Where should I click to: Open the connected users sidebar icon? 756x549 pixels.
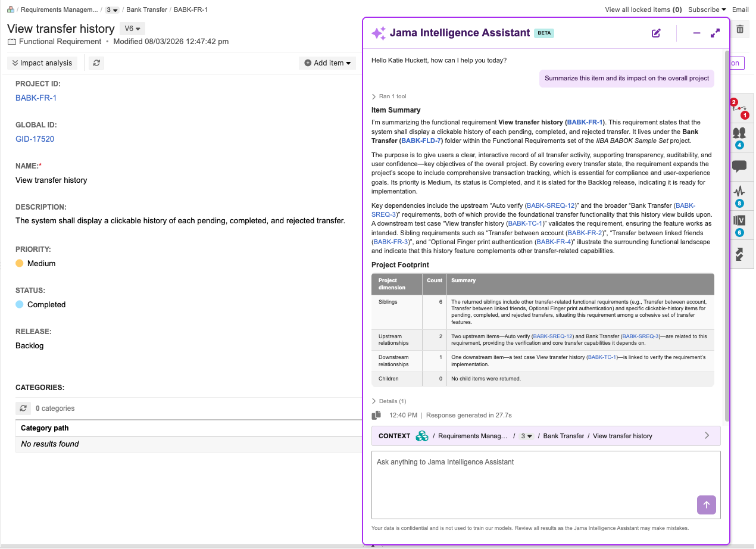pyautogui.click(x=740, y=138)
